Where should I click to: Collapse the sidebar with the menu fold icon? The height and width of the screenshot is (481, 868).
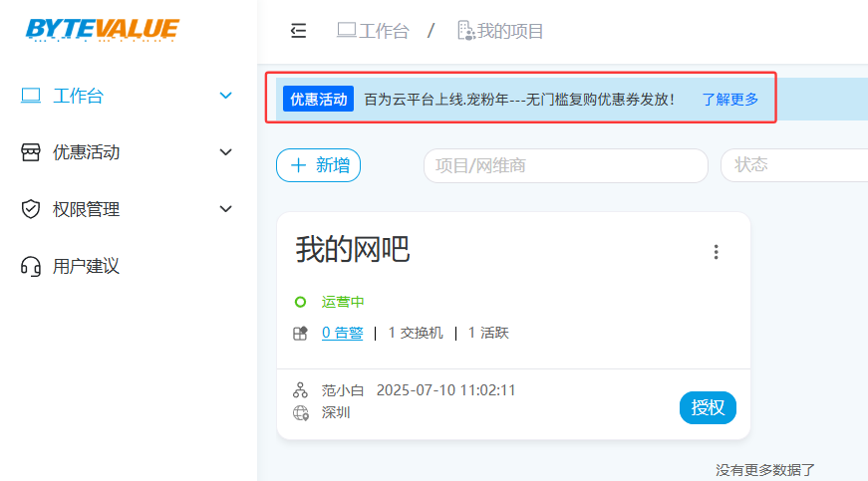[x=298, y=31]
